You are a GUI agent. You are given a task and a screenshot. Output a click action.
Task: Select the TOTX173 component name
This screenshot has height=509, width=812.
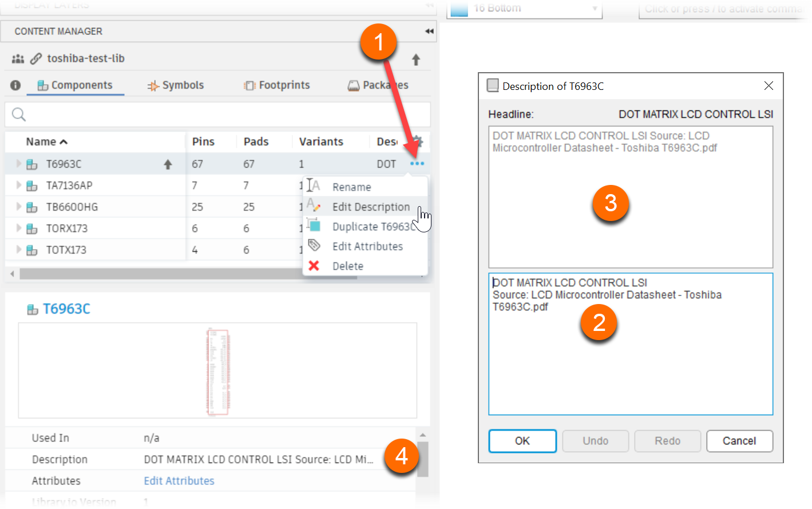click(x=66, y=250)
